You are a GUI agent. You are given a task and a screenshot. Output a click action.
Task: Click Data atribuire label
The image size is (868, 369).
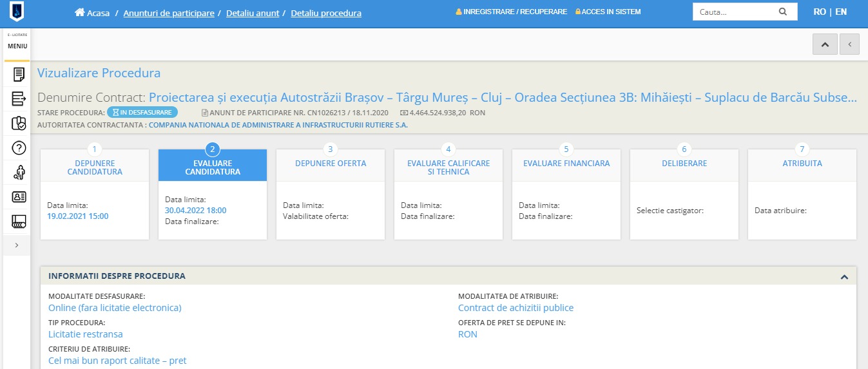[780, 211]
